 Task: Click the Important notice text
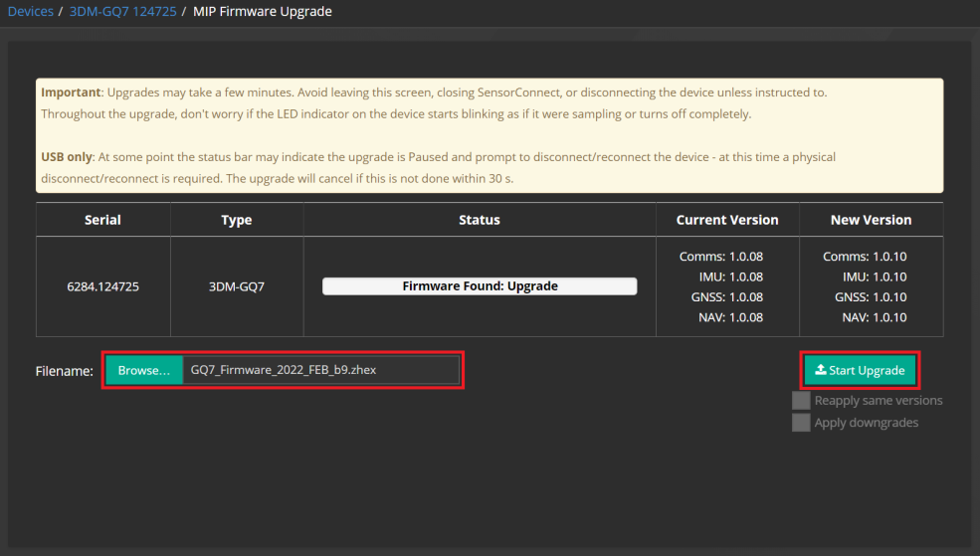coord(434,103)
